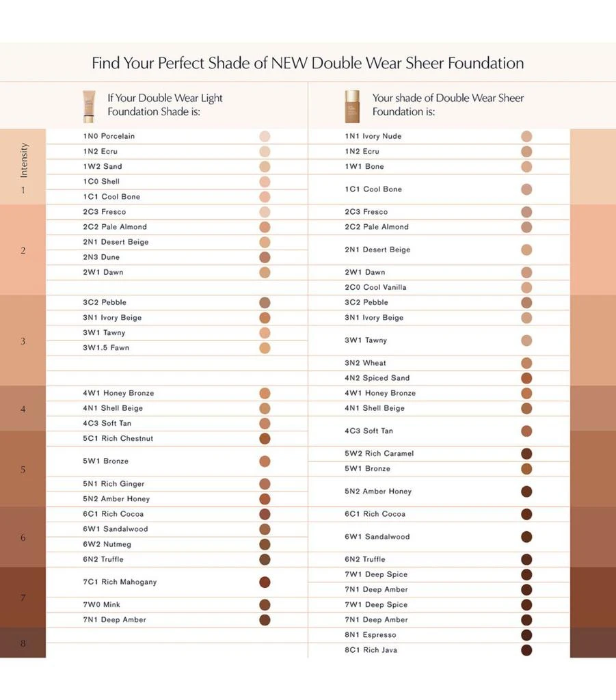Select the 5C1 Rich Chestnut swatch
Image resolution: width=616 pixels, height=700 pixels.
[x=265, y=438]
